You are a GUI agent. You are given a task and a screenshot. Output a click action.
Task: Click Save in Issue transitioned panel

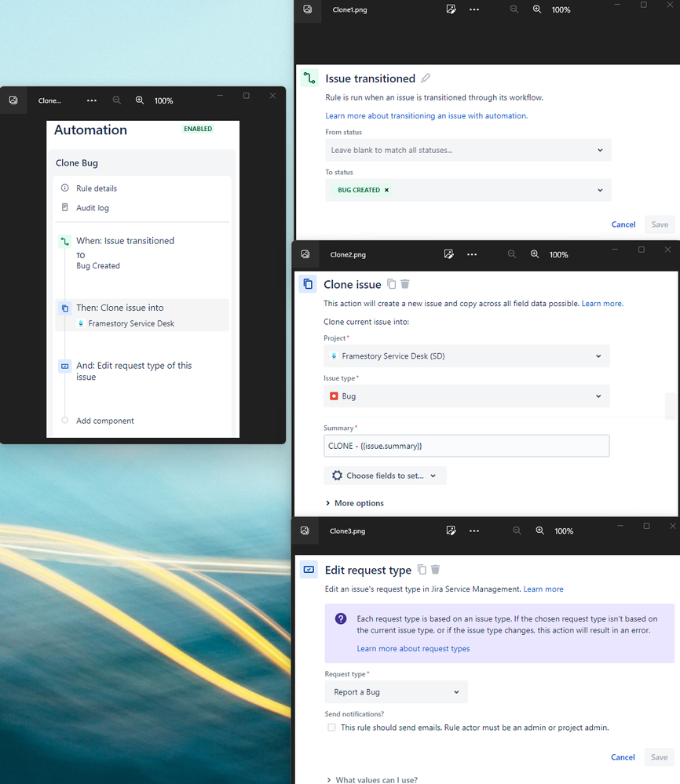pos(660,224)
